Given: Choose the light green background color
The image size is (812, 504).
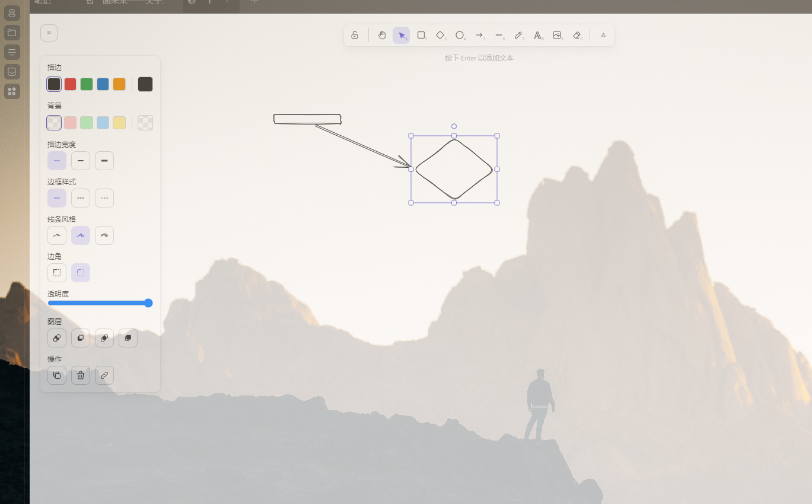Looking at the screenshot, I should click(x=87, y=123).
